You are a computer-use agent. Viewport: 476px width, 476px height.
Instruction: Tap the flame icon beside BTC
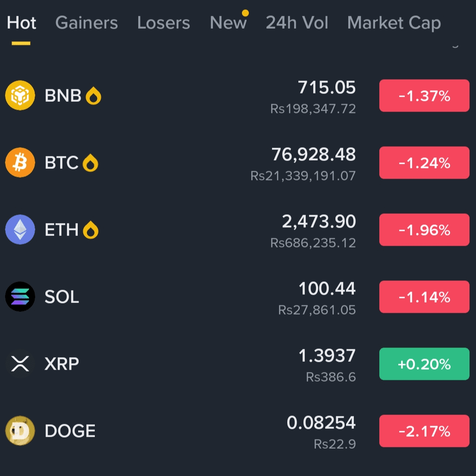point(91,163)
